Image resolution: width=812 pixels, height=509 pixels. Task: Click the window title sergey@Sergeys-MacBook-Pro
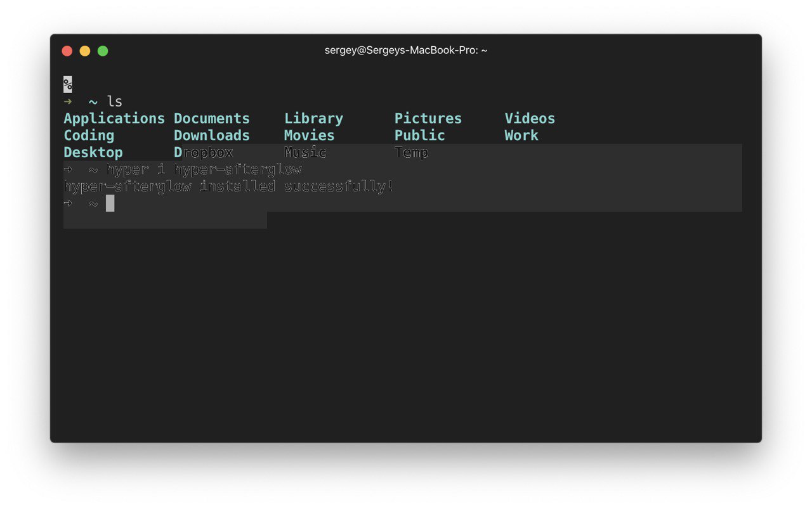406,51
